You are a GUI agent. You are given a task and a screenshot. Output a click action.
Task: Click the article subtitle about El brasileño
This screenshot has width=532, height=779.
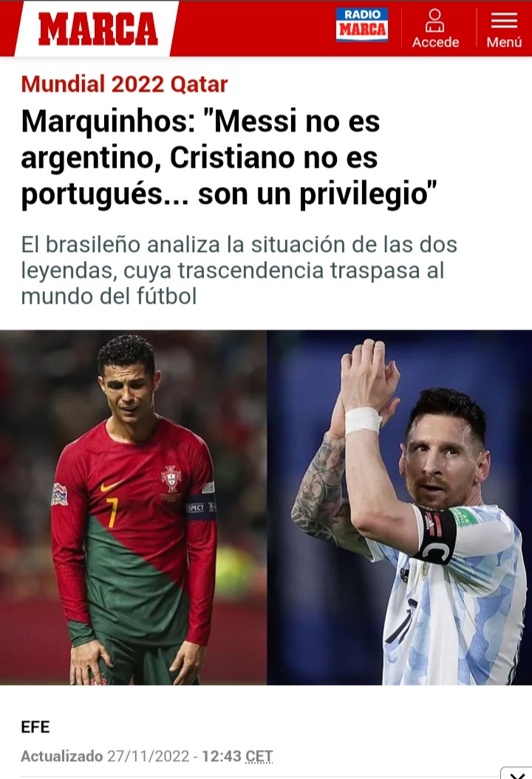pyautogui.click(x=239, y=271)
